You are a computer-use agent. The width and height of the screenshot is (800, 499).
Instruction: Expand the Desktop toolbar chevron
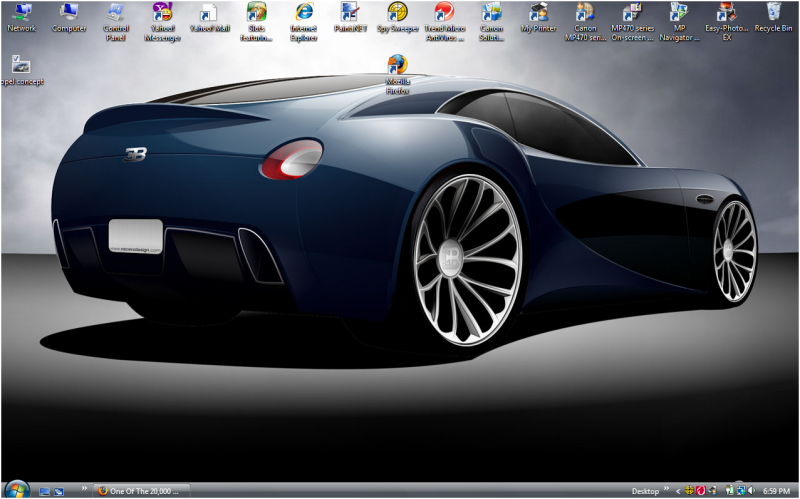point(666,490)
